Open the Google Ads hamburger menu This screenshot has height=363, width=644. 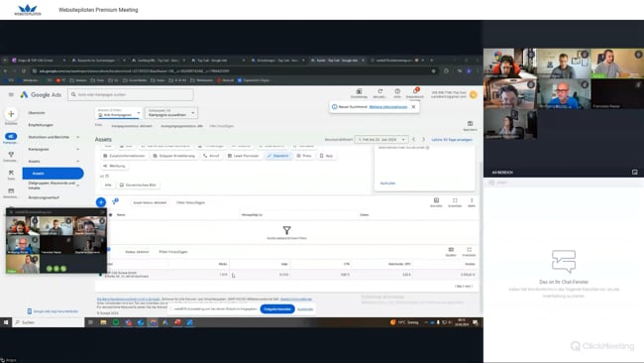(11, 94)
